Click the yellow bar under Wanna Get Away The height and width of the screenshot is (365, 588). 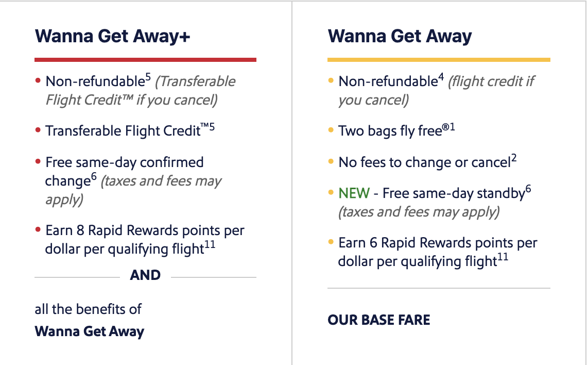[439, 60]
